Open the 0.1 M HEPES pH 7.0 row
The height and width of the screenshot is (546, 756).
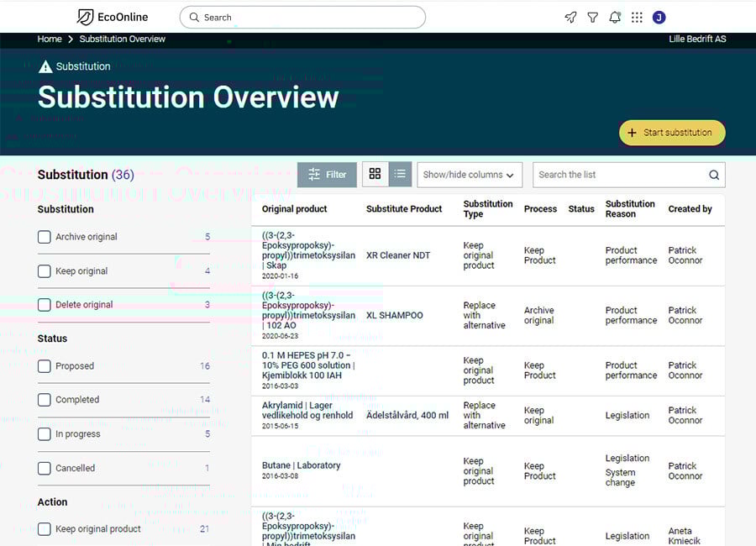tap(488, 371)
